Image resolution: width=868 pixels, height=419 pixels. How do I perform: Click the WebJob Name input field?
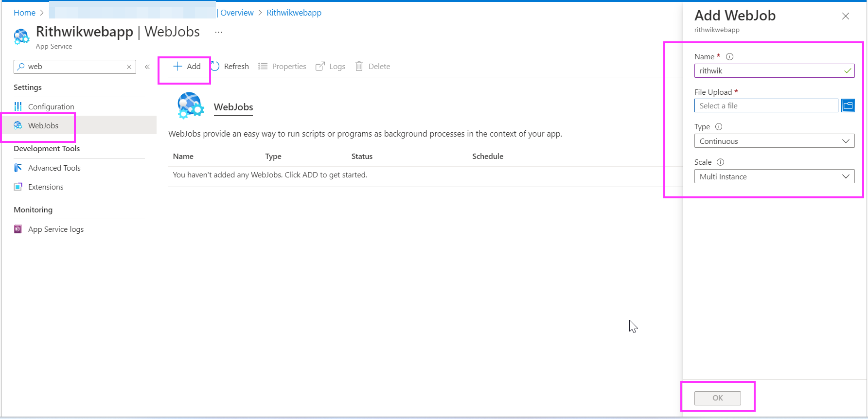pos(774,71)
